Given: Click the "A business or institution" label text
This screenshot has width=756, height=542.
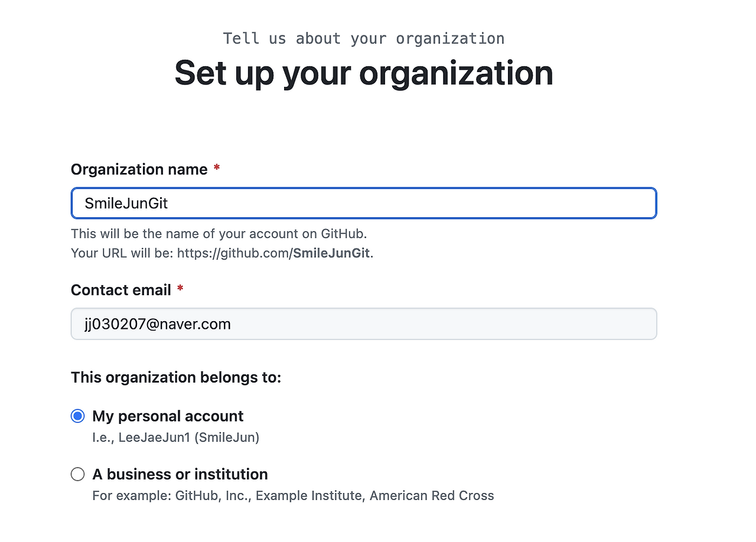Looking at the screenshot, I should (x=180, y=474).
